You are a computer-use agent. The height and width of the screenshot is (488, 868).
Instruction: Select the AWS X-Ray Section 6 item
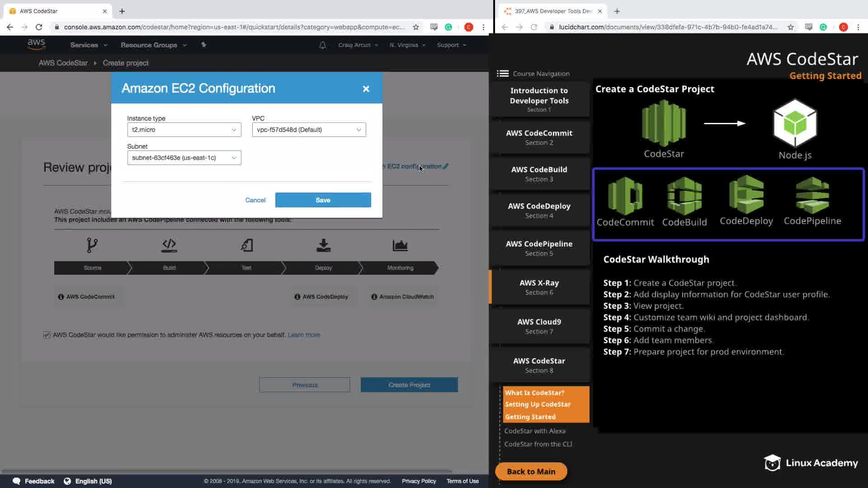[539, 287]
